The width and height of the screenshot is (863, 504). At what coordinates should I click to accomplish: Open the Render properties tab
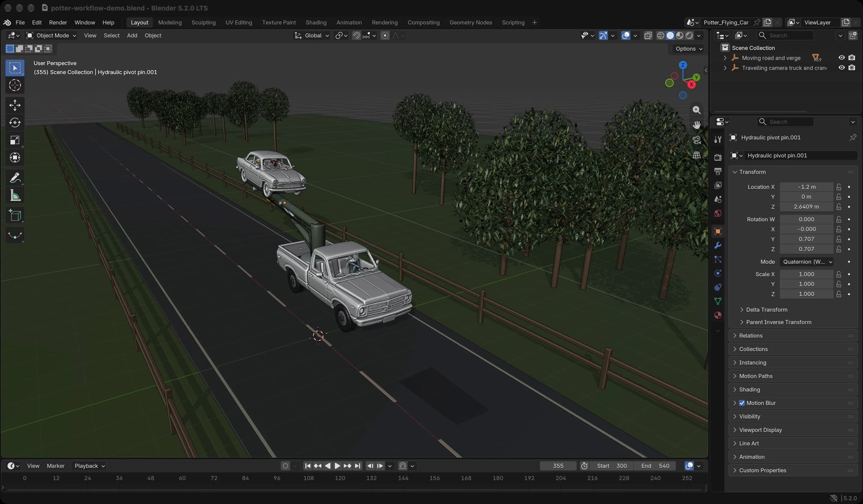pos(718,158)
